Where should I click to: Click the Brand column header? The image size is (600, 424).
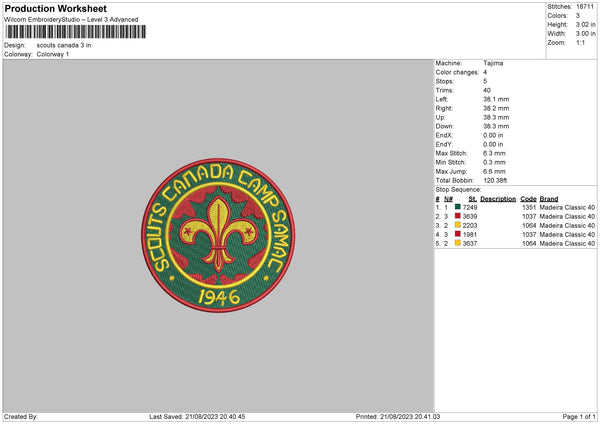point(549,199)
